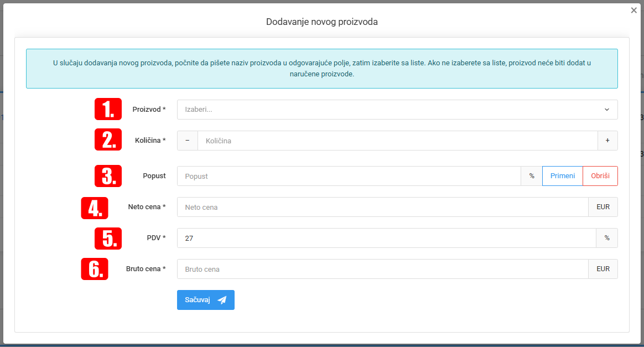Click the Bruto cena field label
This screenshot has width=644, height=347.
click(x=146, y=269)
